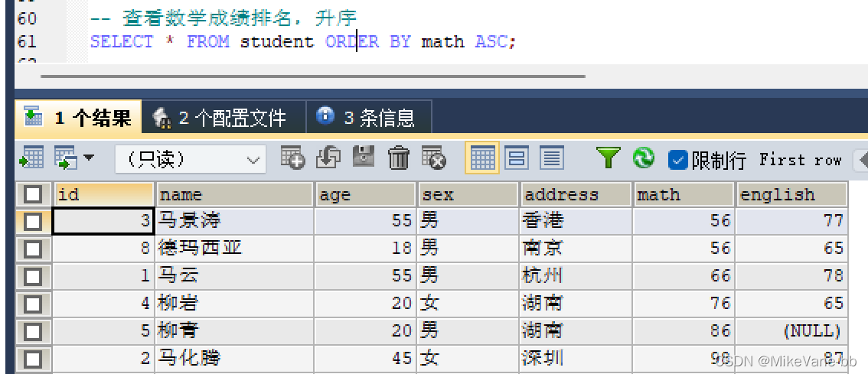This screenshot has width=868, height=374.
Task: Toggle the select-all checkbox in the header row
Action: (x=33, y=194)
